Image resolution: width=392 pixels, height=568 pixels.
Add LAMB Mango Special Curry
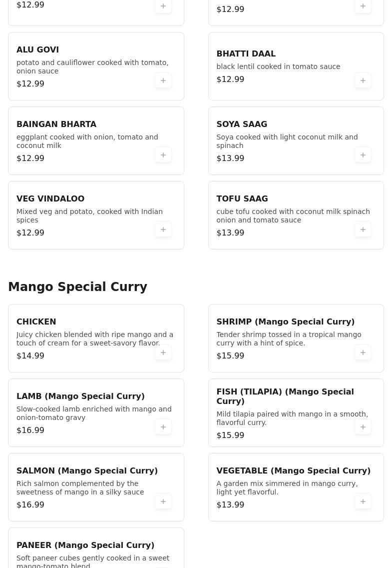[163, 427]
